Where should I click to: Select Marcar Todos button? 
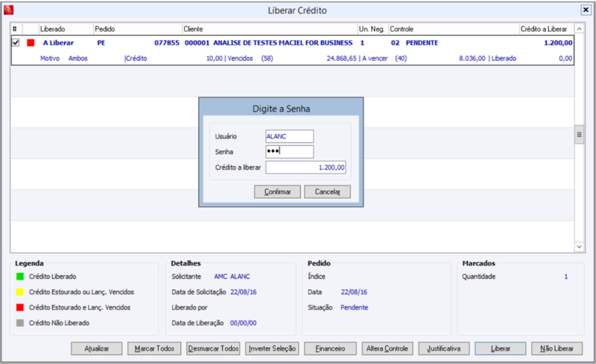click(x=154, y=348)
